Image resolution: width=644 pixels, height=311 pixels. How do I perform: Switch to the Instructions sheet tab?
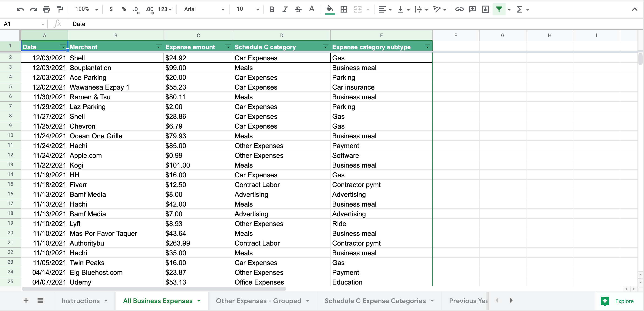tap(80, 301)
